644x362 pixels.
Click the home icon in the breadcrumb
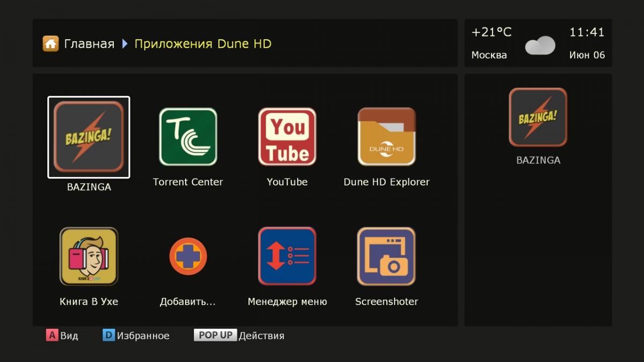tap(50, 43)
